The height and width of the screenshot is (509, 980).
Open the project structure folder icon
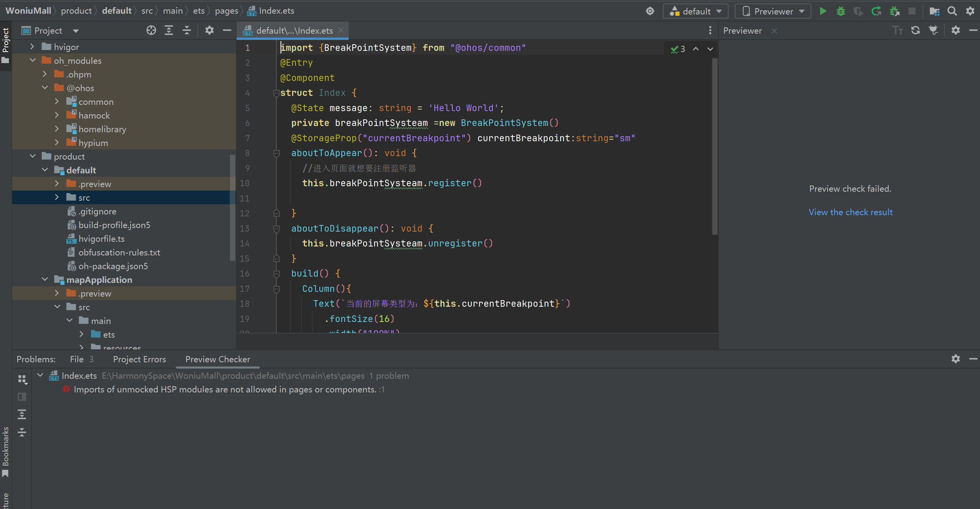click(934, 11)
